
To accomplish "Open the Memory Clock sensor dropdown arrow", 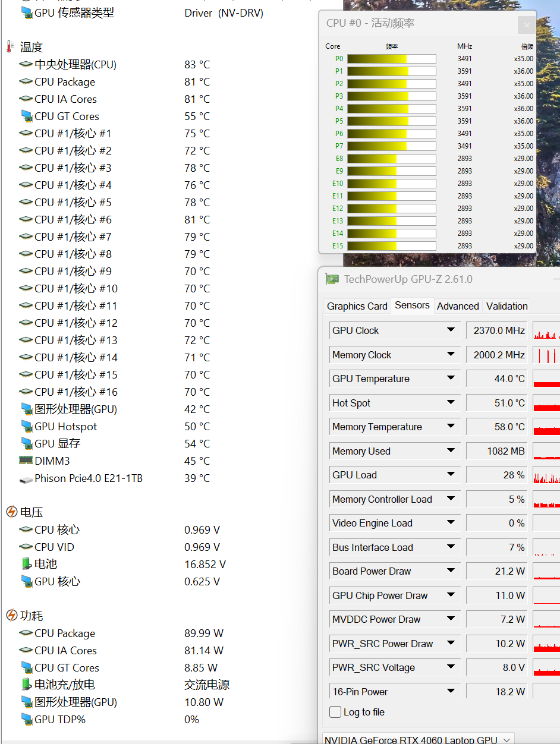I will coord(451,355).
